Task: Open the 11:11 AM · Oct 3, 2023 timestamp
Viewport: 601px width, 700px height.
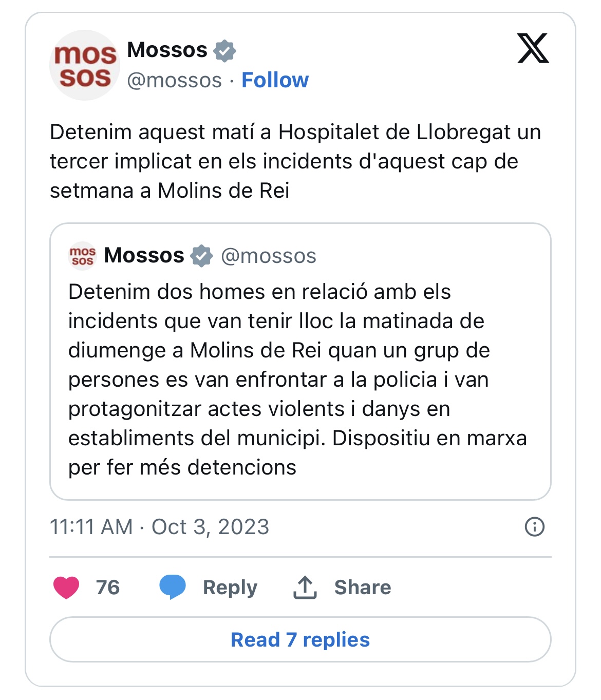Action: click(159, 527)
